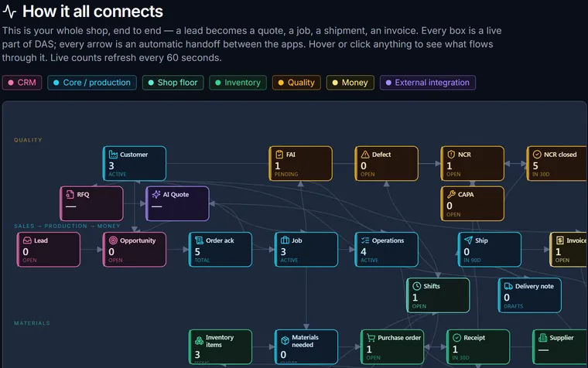Open the Delivery note node title
Image resolution: width=588 pixels, height=368 pixels.
click(535, 286)
